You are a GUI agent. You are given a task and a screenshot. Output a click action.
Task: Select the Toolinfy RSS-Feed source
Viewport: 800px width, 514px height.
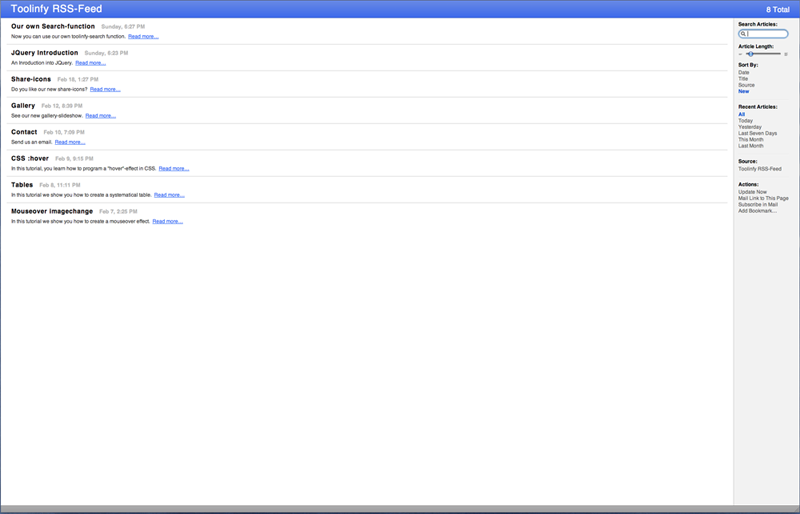760,169
